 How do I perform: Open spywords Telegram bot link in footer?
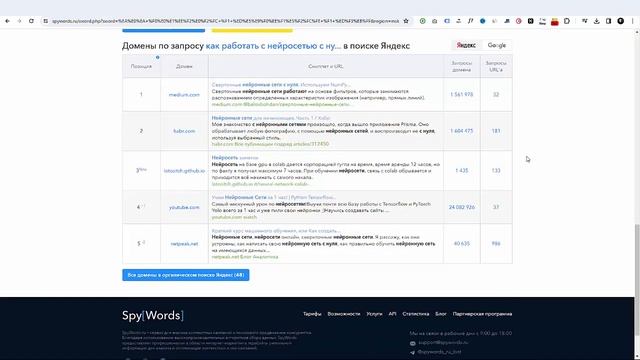point(439,352)
